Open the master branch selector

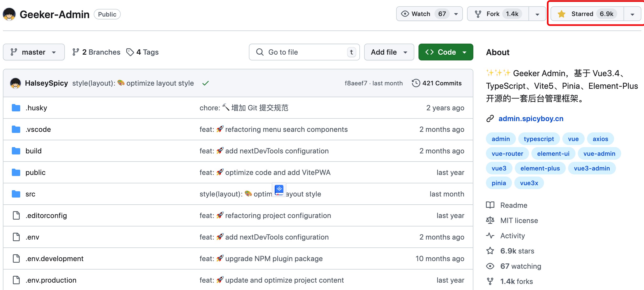pos(34,52)
